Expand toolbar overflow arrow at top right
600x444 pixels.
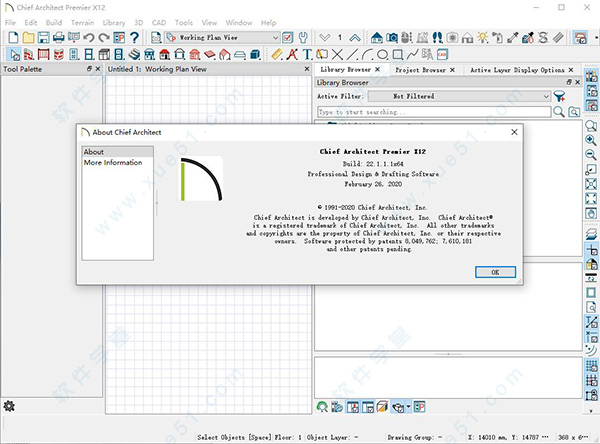click(596, 38)
